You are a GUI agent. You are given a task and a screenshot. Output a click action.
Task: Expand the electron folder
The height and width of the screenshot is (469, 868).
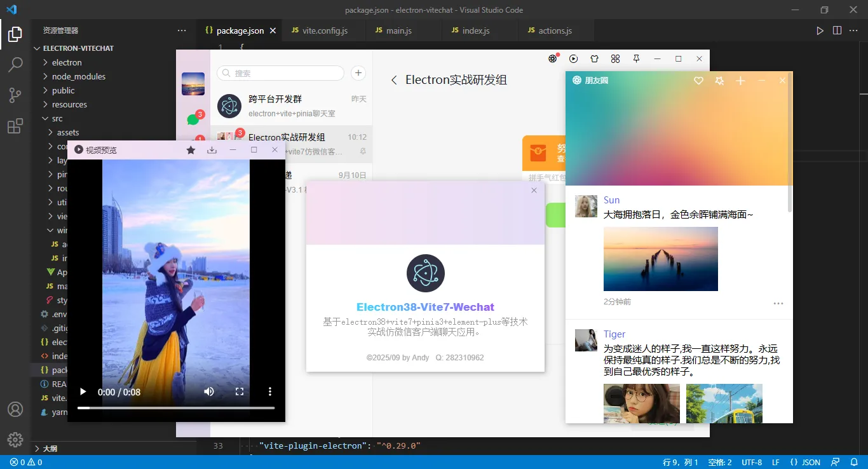[67, 62]
